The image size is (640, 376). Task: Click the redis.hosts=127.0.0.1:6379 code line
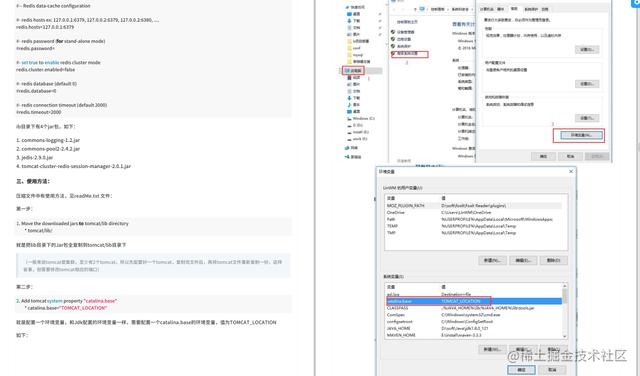coord(45,27)
